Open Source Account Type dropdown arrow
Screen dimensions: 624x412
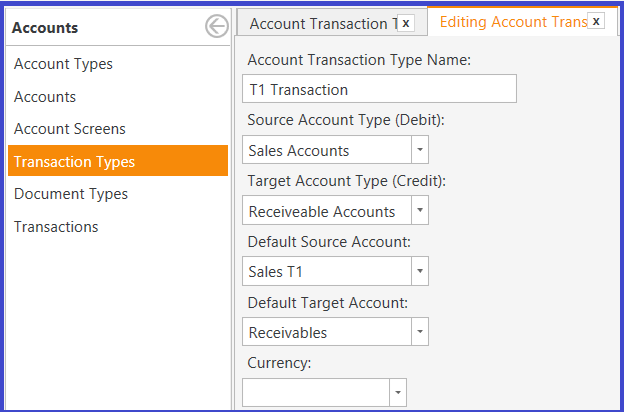[420, 150]
